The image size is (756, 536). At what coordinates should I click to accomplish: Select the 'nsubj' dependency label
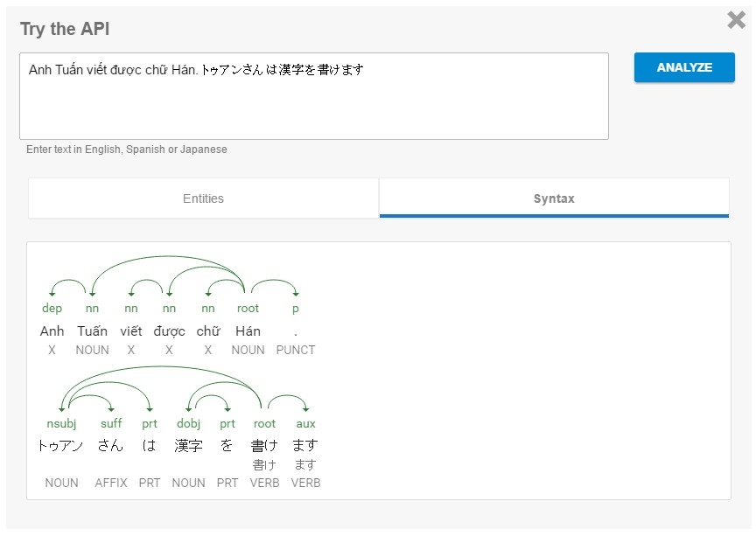coord(61,423)
